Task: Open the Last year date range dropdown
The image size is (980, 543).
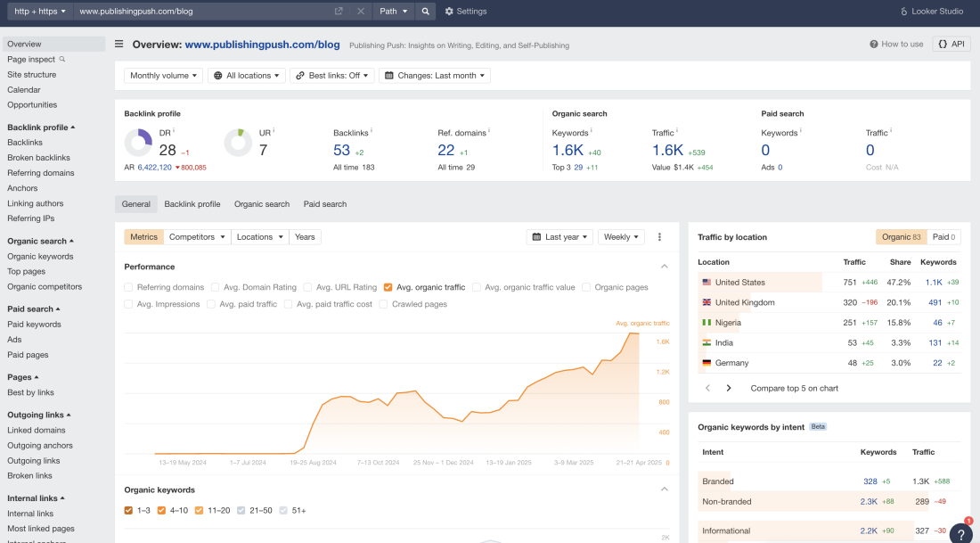Action: (559, 237)
